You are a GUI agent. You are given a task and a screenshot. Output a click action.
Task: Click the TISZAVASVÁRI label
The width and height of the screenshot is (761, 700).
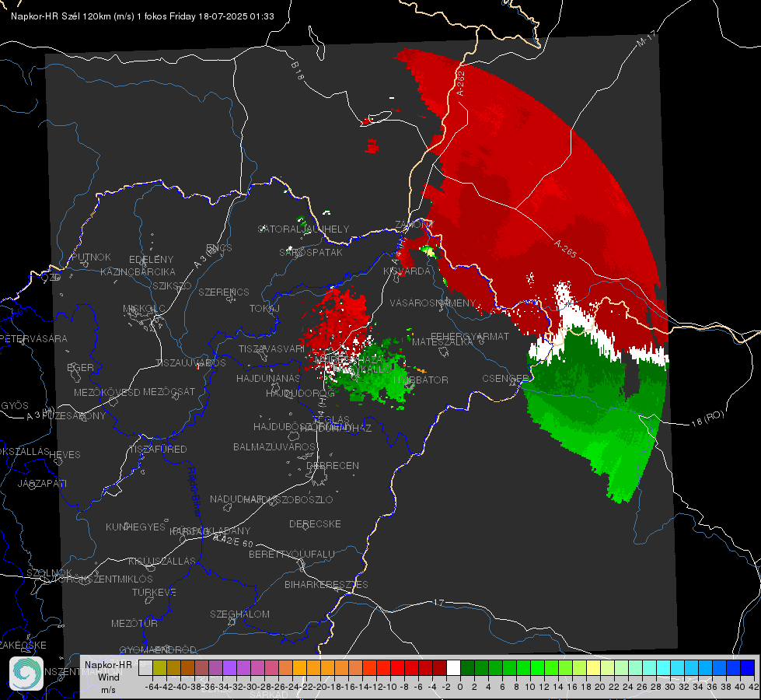coord(271,348)
